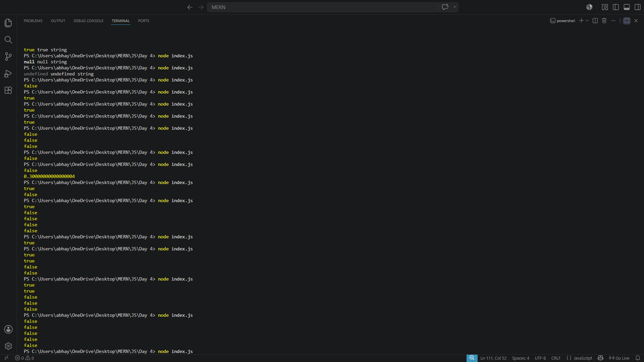Open the Run and Debug view
Viewport: 644px width, 362px height.
tap(8, 73)
